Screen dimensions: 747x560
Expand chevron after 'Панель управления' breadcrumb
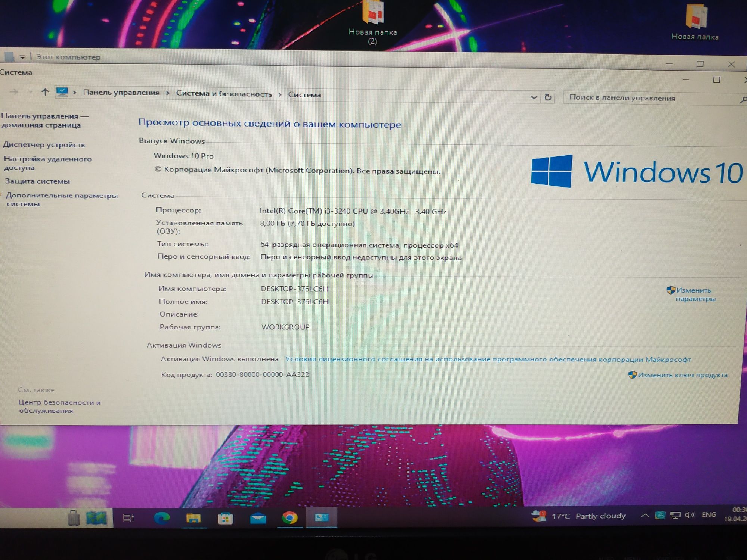click(x=168, y=93)
